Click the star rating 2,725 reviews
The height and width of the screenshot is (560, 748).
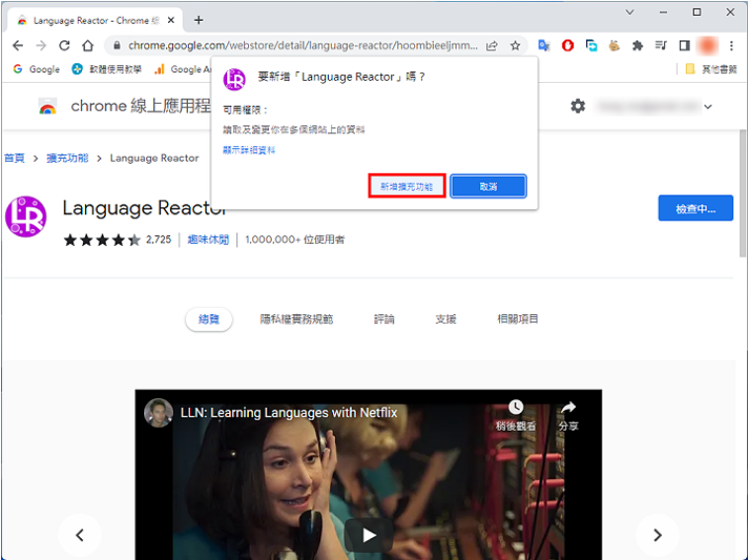118,239
